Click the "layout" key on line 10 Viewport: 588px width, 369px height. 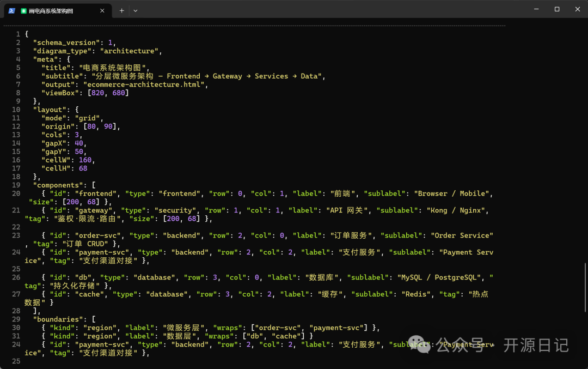50,110
